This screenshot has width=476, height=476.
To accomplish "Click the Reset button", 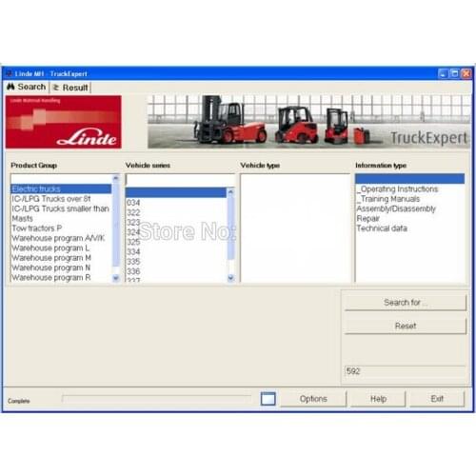I will (x=406, y=326).
